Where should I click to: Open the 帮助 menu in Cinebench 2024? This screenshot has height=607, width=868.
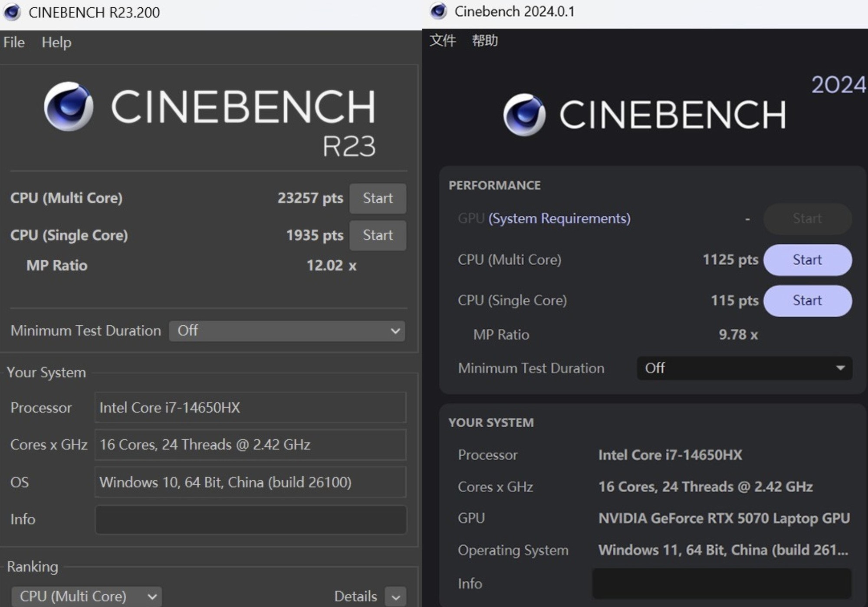pyautogui.click(x=485, y=41)
